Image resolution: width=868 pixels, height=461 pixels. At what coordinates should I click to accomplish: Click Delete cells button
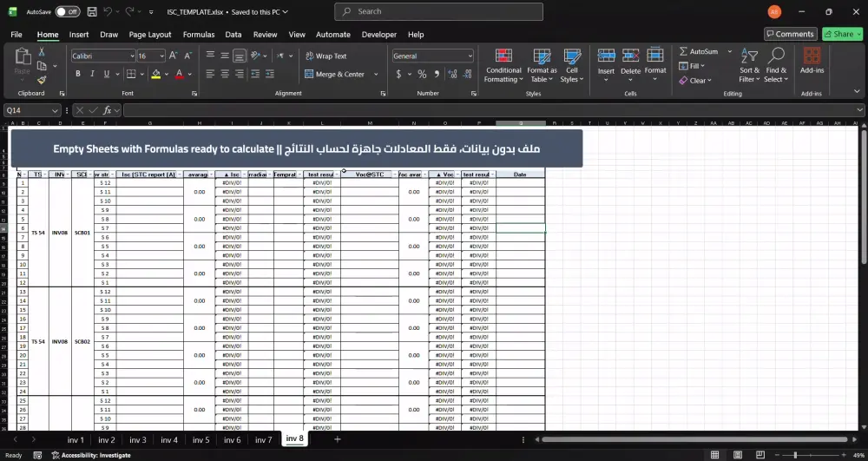pyautogui.click(x=630, y=63)
